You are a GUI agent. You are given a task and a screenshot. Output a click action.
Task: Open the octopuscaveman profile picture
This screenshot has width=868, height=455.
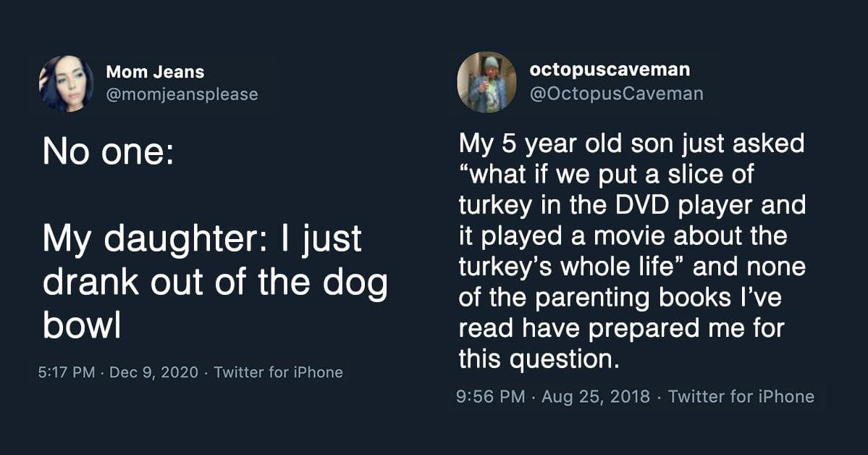486,81
